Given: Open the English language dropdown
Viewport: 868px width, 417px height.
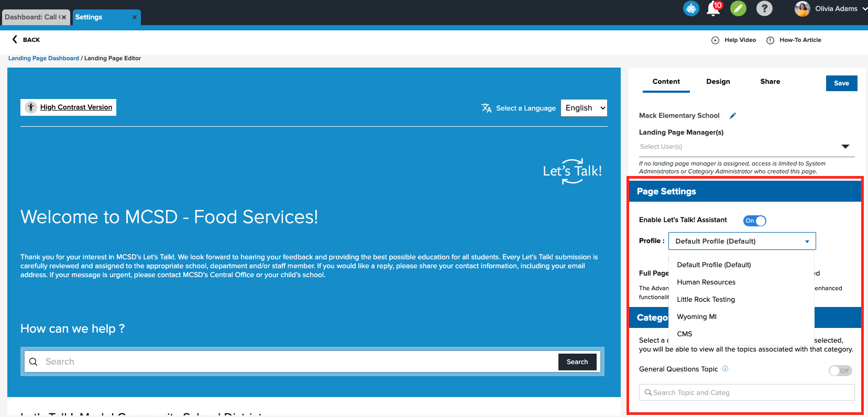Looking at the screenshot, I should pos(584,108).
